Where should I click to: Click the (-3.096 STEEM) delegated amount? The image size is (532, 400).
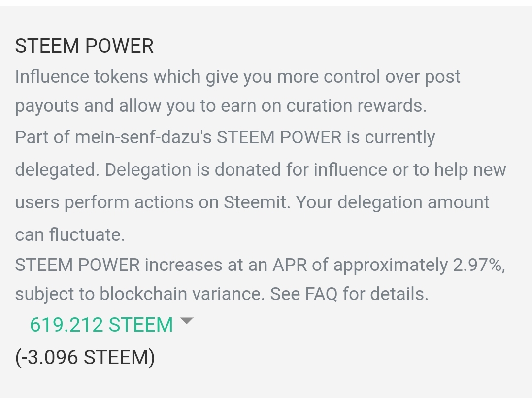coord(85,357)
